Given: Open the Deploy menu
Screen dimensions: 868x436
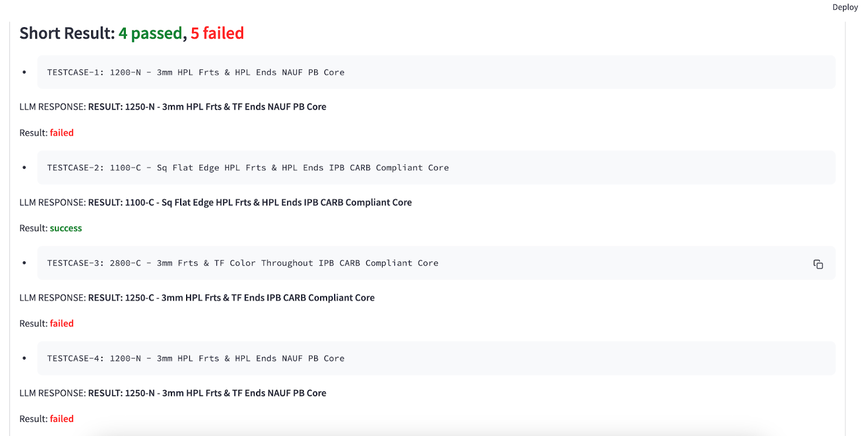Looking at the screenshot, I should click(845, 7).
